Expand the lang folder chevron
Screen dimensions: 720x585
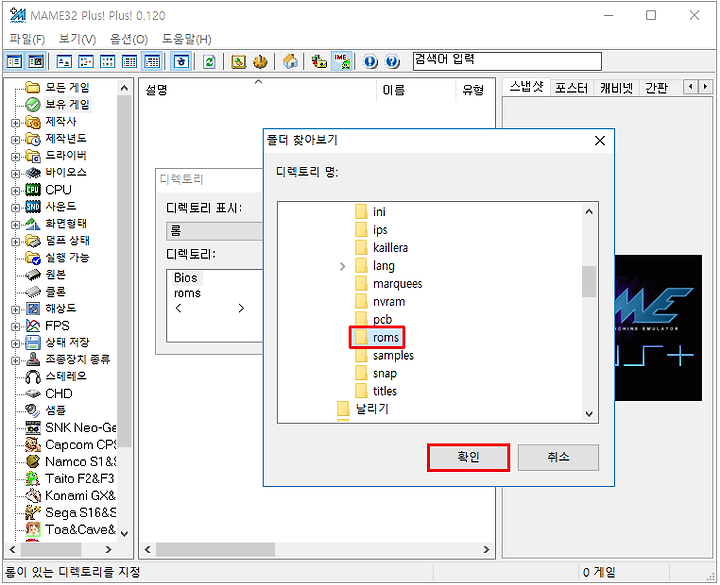(x=343, y=266)
